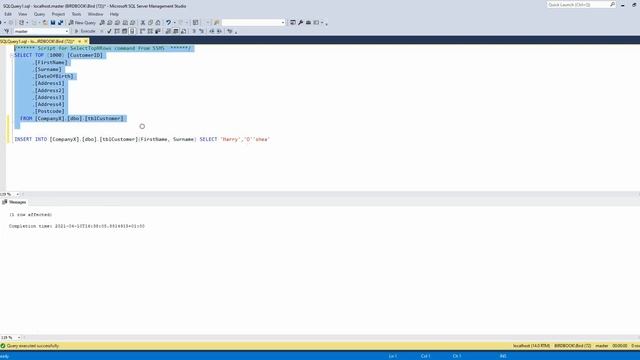Click the 'localhost (14.0 RTM)' status entry
Viewport: 640px width, 360px height.
[531, 346]
